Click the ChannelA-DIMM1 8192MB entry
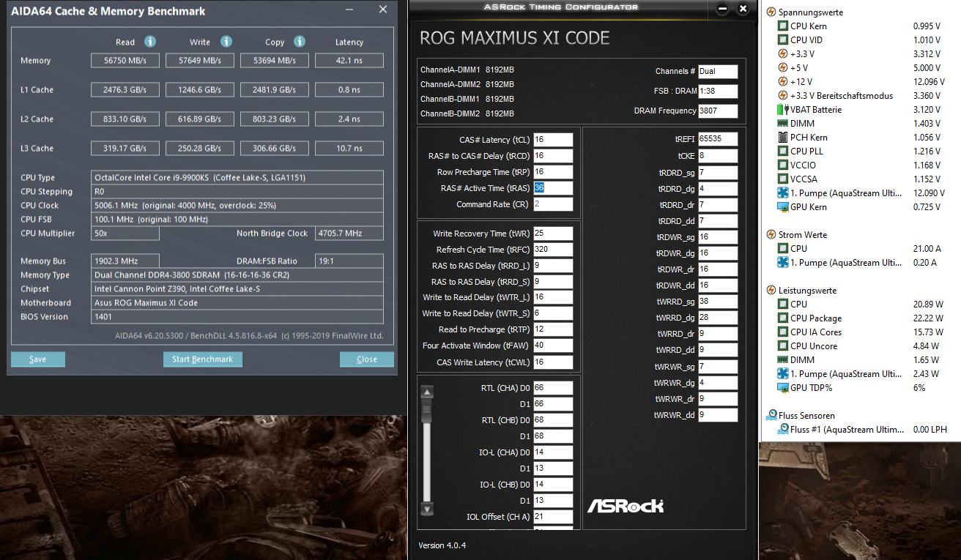 point(467,70)
